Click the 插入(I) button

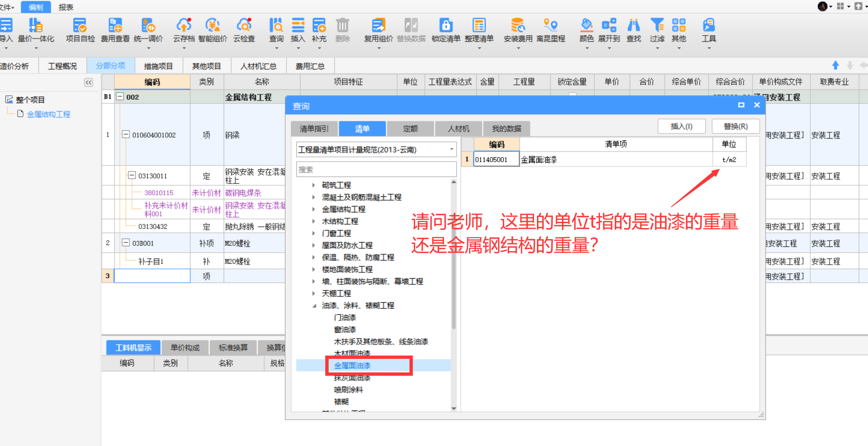681,126
